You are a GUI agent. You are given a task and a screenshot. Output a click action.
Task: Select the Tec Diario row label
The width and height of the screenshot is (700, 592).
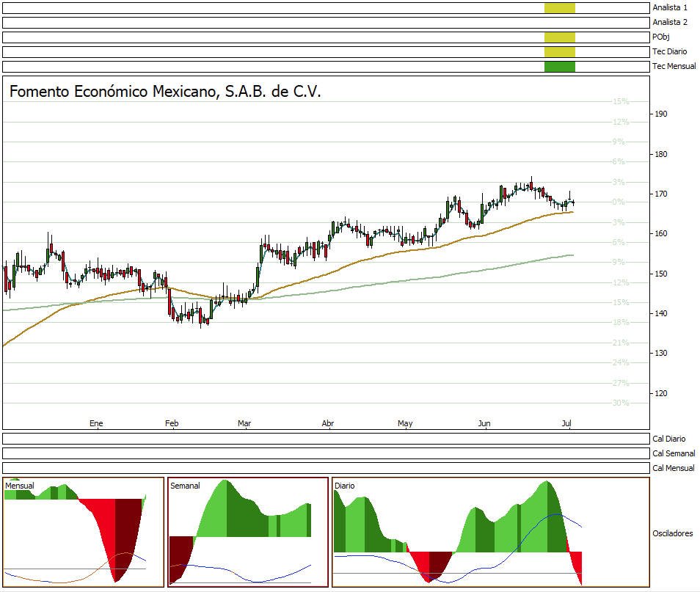670,52
